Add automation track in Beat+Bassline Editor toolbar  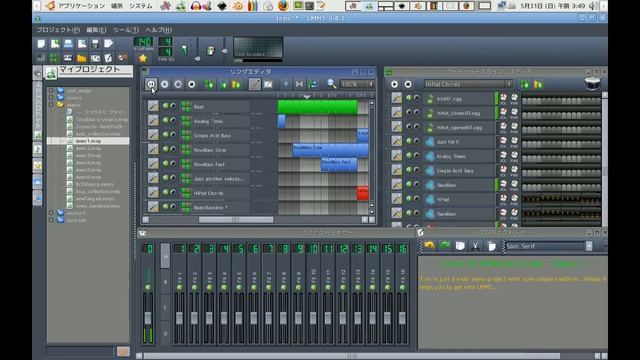pos(538,84)
